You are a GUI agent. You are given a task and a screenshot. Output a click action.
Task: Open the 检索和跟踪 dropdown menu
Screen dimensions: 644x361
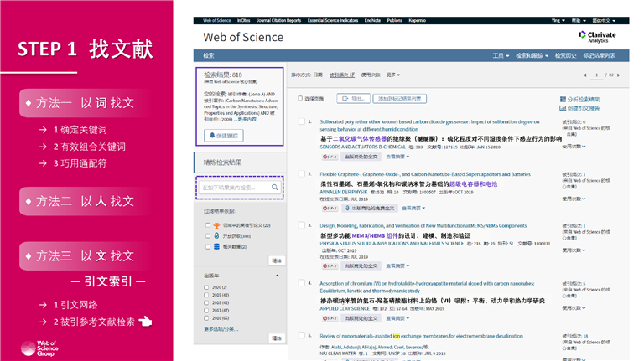(x=532, y=56)
